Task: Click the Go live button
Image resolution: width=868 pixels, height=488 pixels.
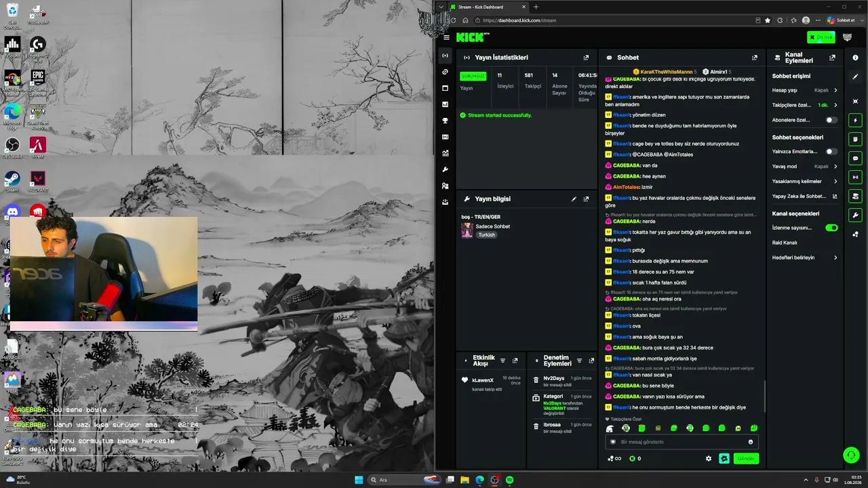Action: 821,37
